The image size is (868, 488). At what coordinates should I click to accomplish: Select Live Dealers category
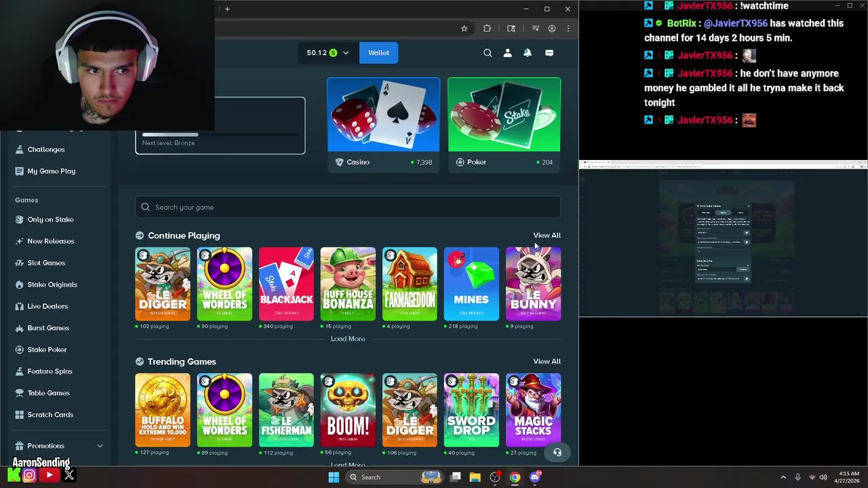click(x=47, y=306)
